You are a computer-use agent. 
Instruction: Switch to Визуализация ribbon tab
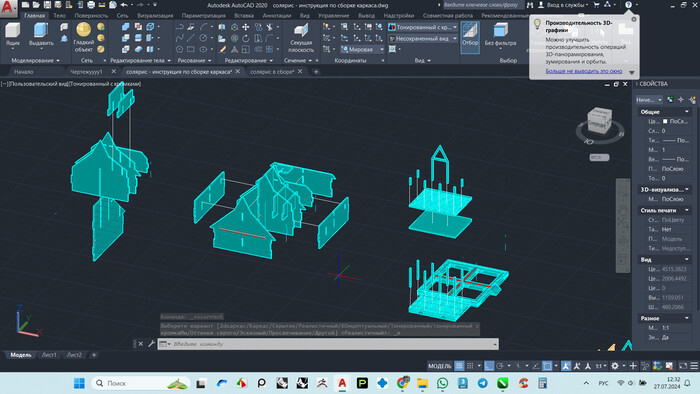tap(155, 15)
